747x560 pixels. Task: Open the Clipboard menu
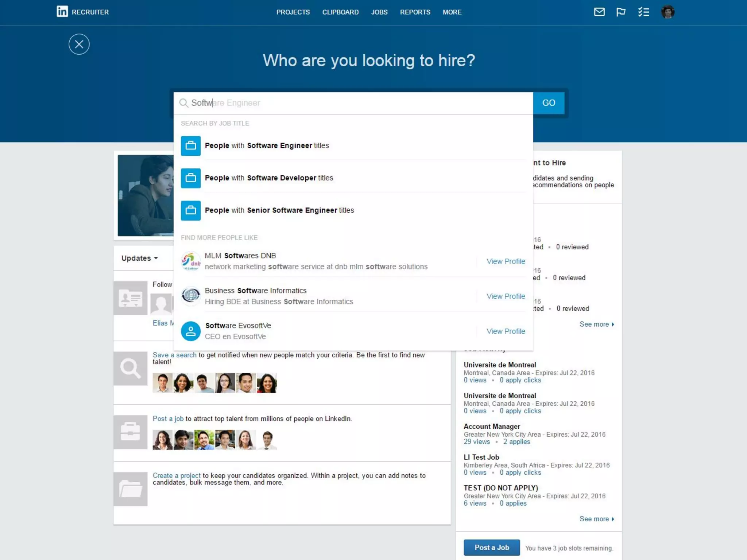[x=340, y=12]
